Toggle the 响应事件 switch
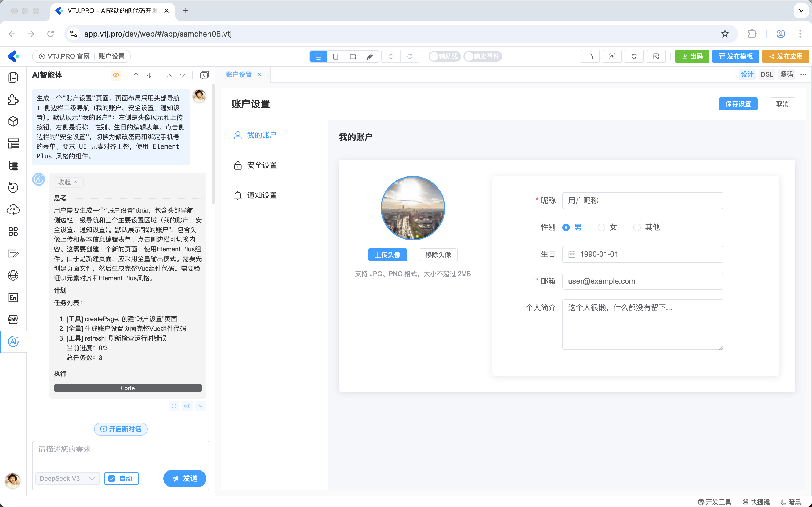The width and height of the screenshot is (812, 507). [x=482, y=56]
